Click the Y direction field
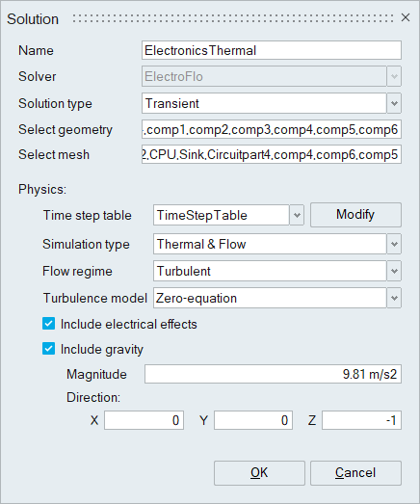This screenshot has height=504, width=420. pyautogui.click(x=253, y=420)
